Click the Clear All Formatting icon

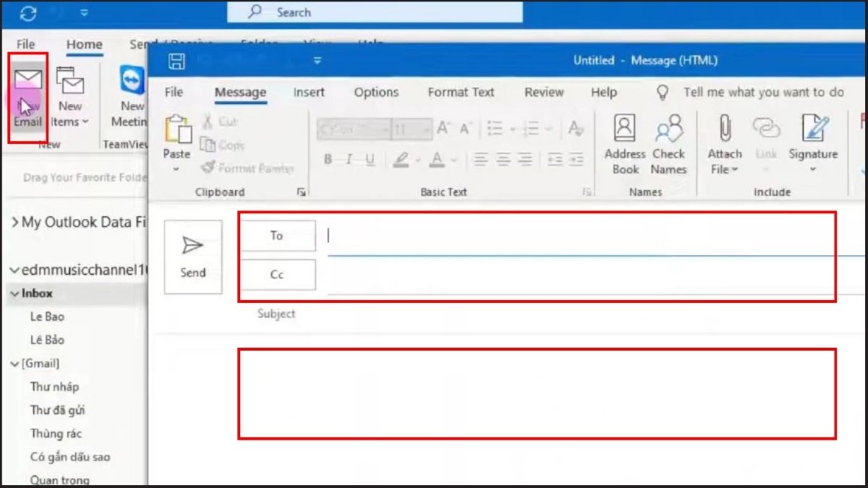click(576, 129)
